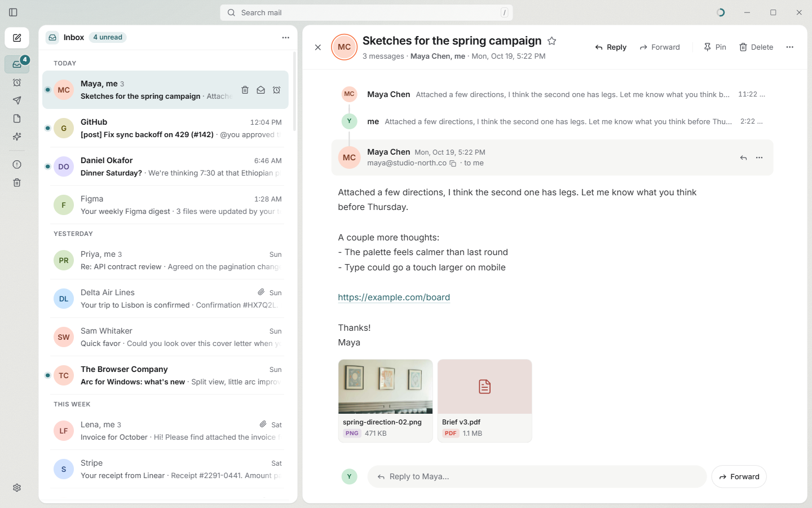Click the G avatar of GitHub
Screen dimensions: 812x508
pos(64,128)
